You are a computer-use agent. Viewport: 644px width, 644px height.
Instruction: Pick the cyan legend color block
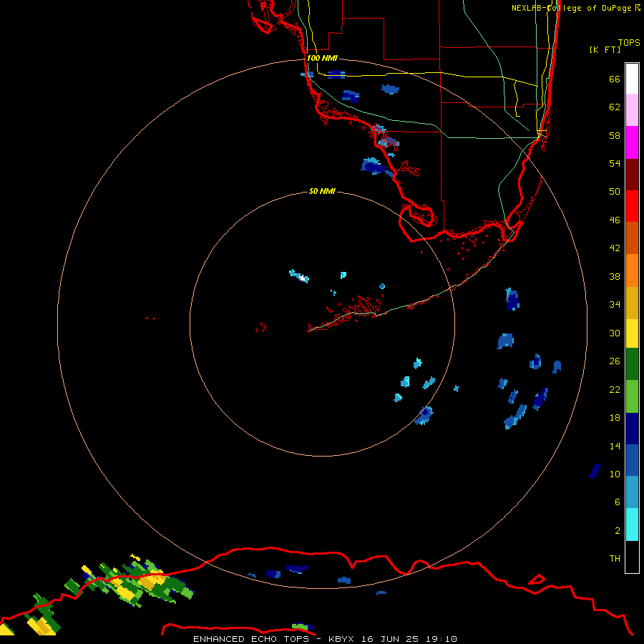[x=632, y=525]
